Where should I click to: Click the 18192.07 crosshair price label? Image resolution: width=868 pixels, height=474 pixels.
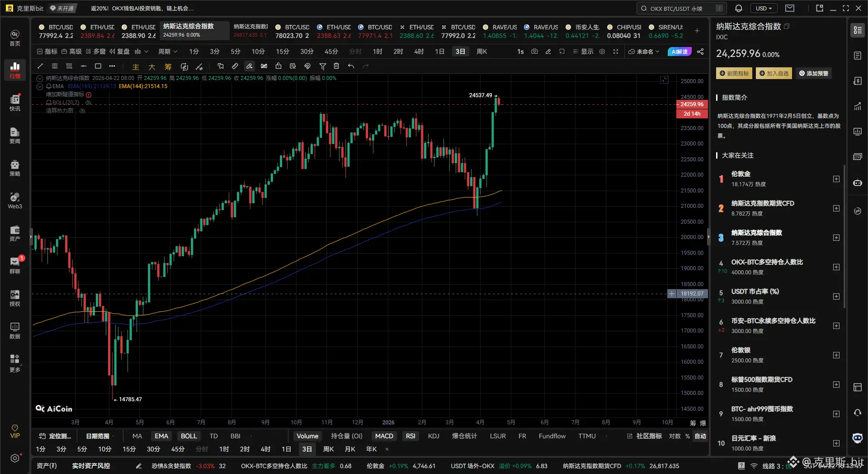point(692,294)
